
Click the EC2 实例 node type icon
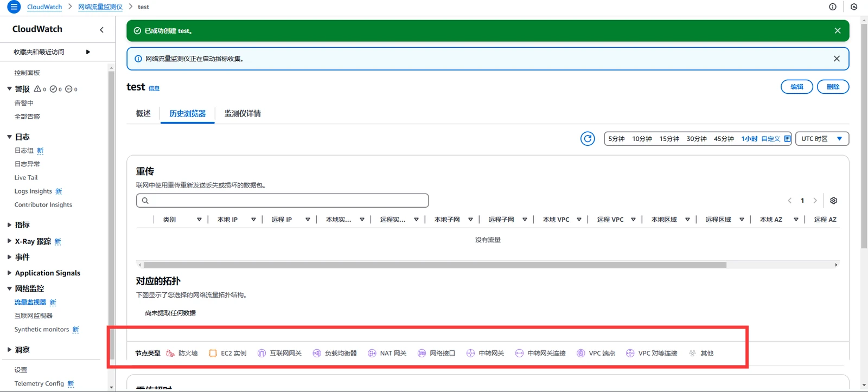213,354
